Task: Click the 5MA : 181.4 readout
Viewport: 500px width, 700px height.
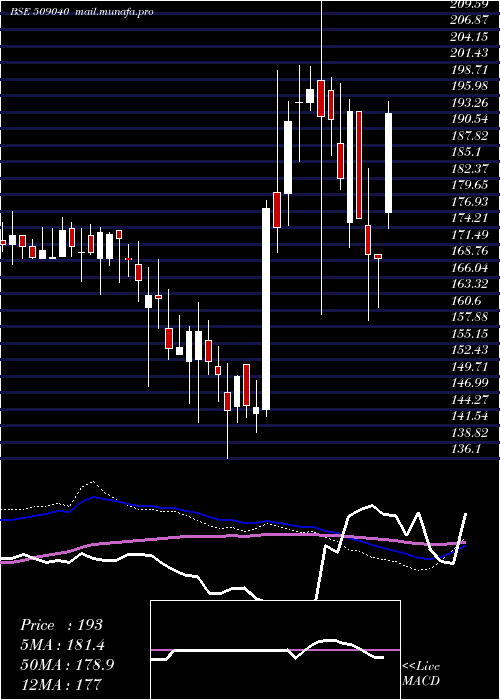Action: tap(64, 645)
